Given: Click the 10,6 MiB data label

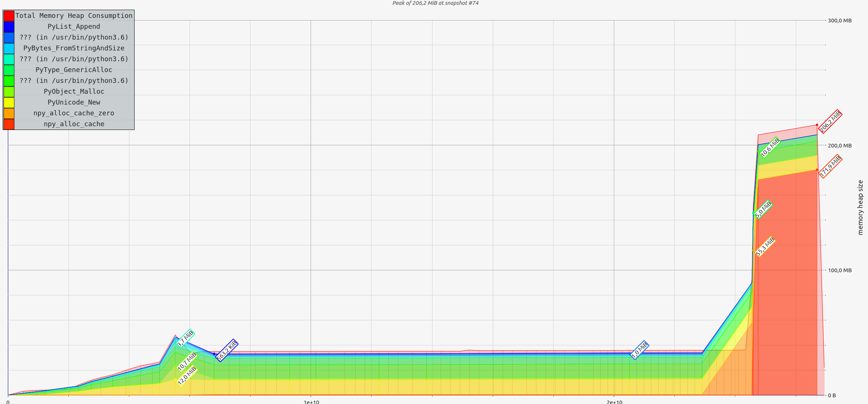Looking at the screenshot, I should click(770, 147).
